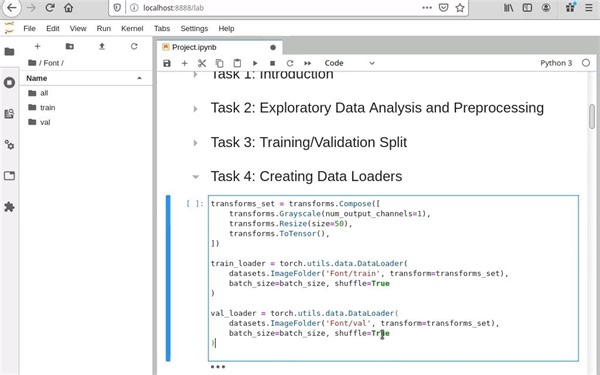Screen dimensions: 600x375
Task: Open the Run menu
Action: (x=104, y=28)
